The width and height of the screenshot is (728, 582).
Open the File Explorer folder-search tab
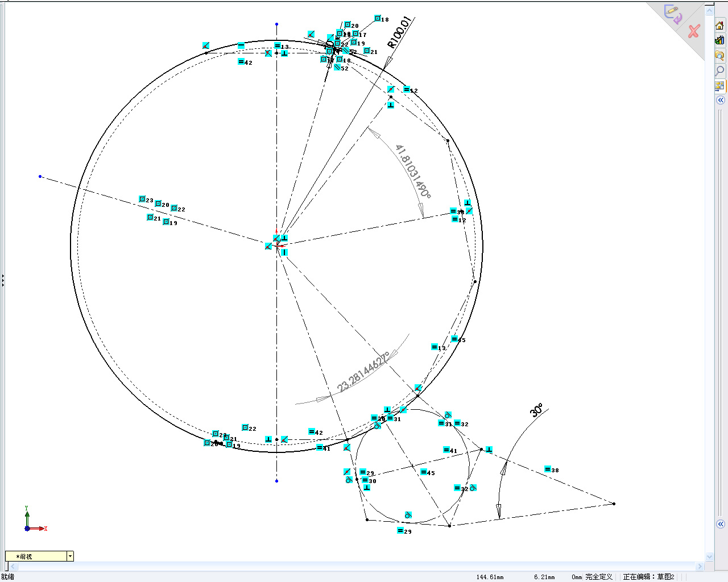(x=720, y=56)
